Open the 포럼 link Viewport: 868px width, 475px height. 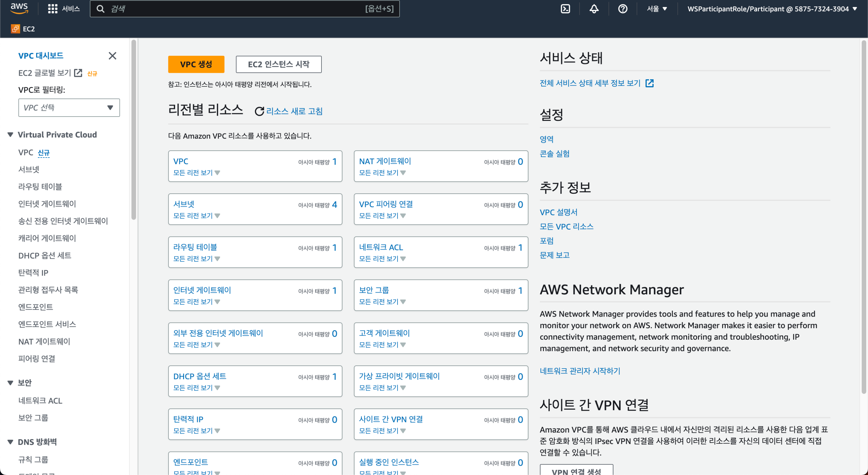point(547,241)
